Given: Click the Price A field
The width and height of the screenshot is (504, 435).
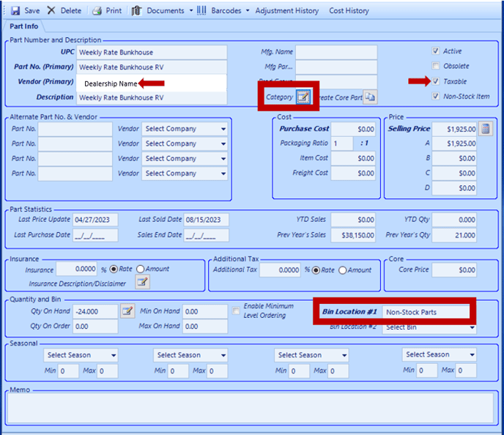Looking at the screenshot, I should [x=454, y=144].
